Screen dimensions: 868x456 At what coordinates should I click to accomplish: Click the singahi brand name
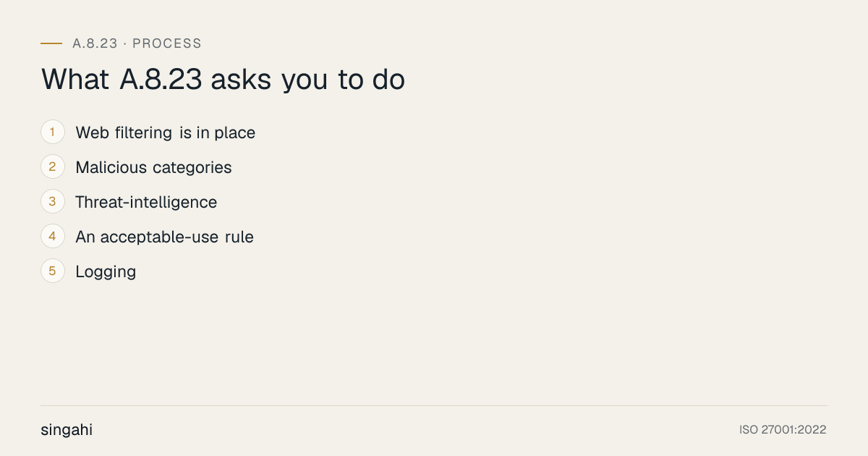67,430
